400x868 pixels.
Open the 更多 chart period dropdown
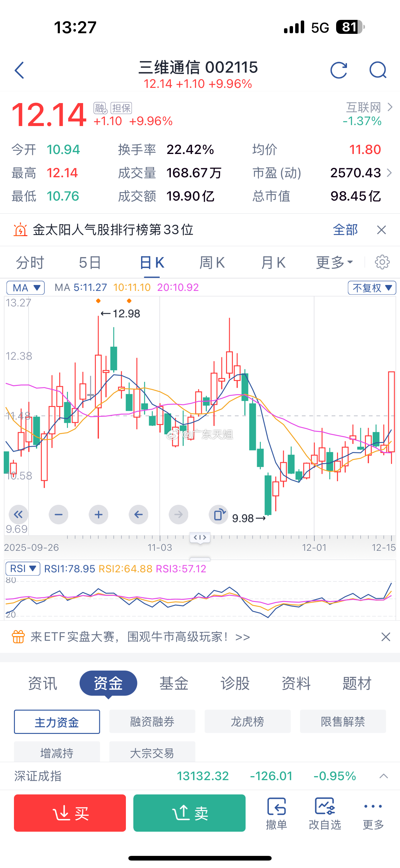pos(334,263)
